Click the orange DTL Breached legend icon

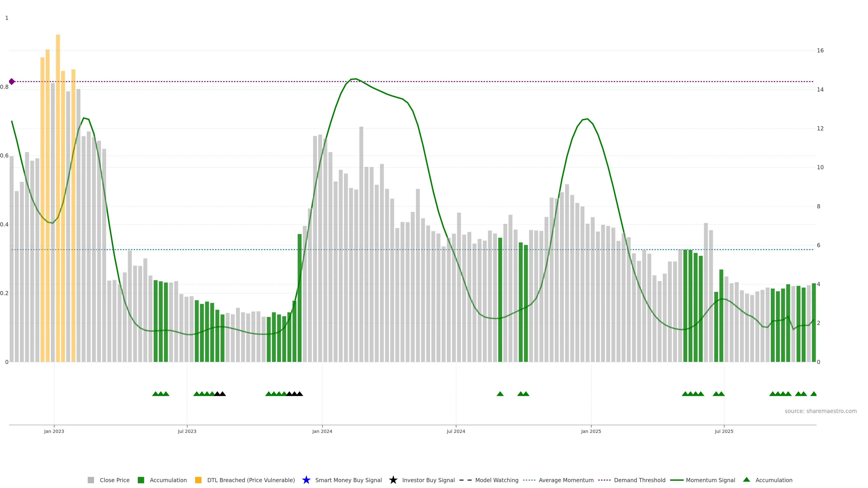(198, 480)
